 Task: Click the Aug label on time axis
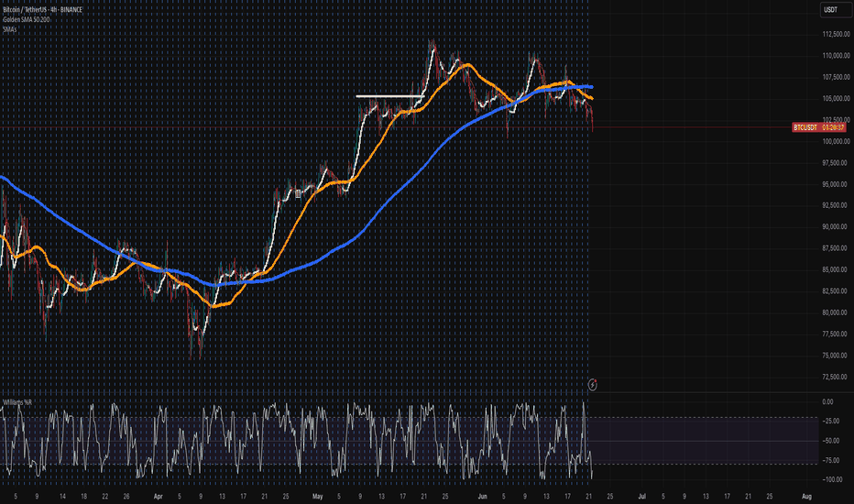(x=806, y=497)
